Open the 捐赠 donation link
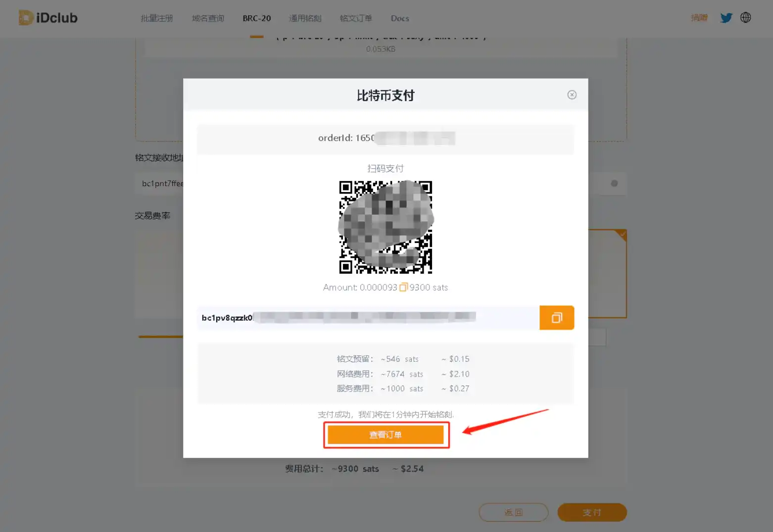The width and height of the screenshot is (773, 532). coord(699,17)
